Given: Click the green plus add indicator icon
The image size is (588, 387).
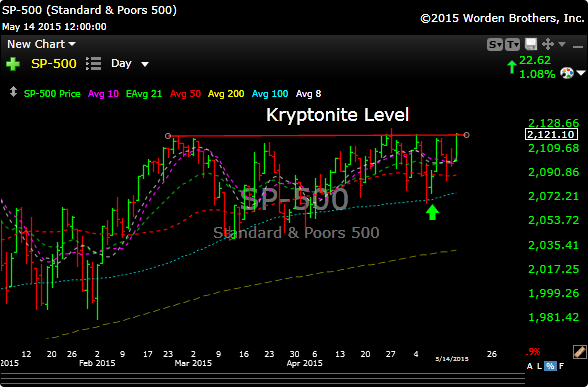Looking at the screenshot, I should click(x=13, y=64).
